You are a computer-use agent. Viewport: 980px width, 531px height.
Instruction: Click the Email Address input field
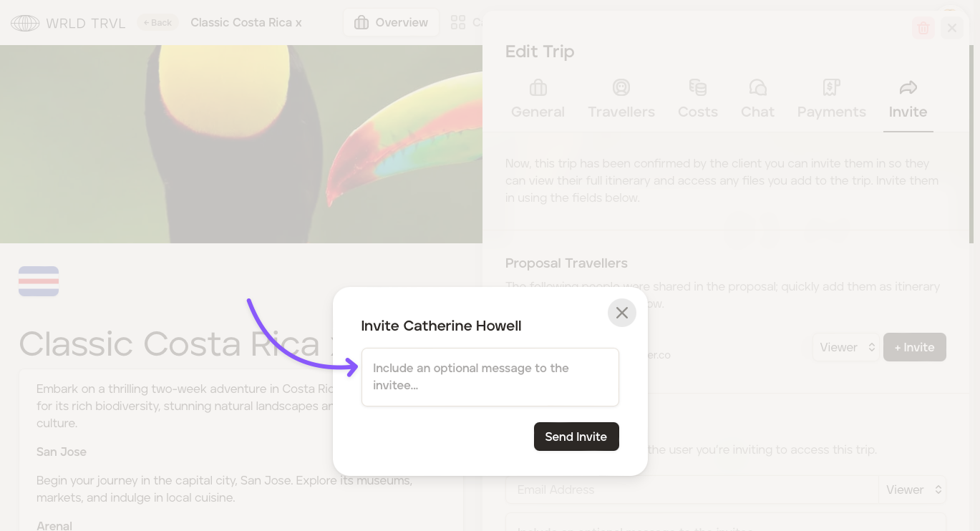(x=691, y=489)
